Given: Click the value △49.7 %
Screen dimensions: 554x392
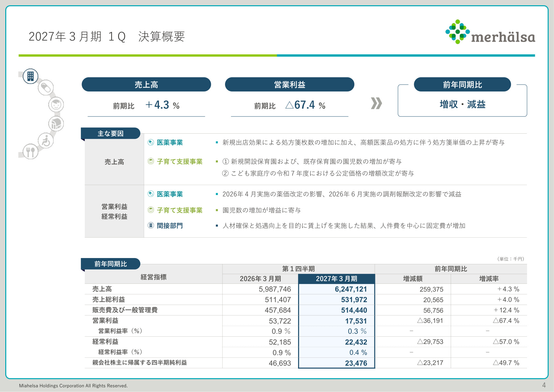Looking at the screenshot, I should tap(506, 363).
